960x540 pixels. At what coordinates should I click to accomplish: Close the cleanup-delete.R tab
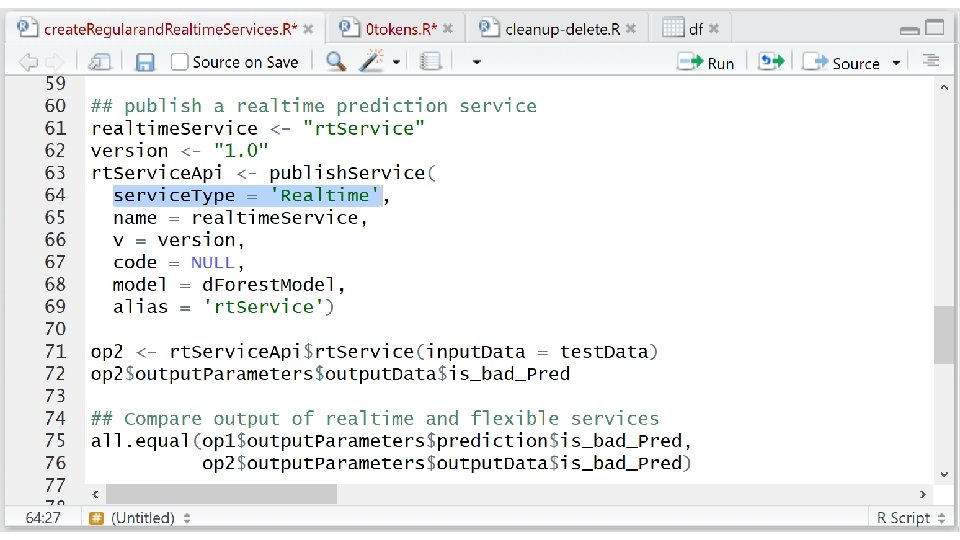[631, 29]
